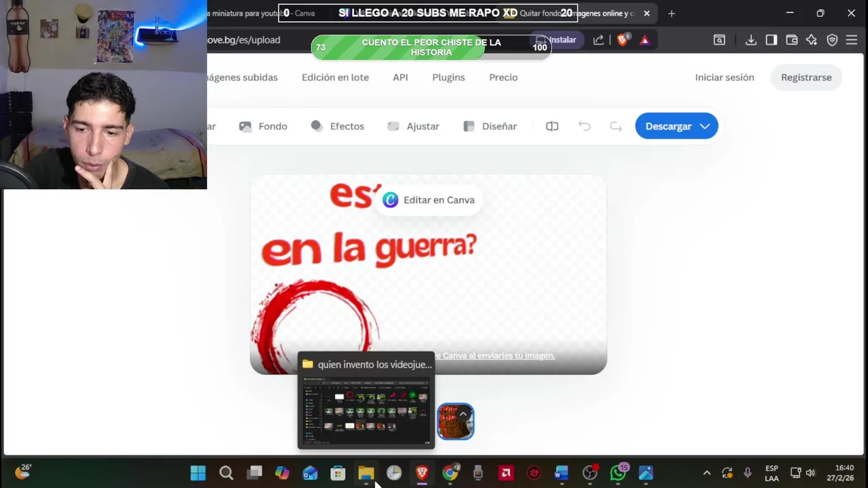Click the Iniciar sesión link
The image size is (868, 488).
724,77
